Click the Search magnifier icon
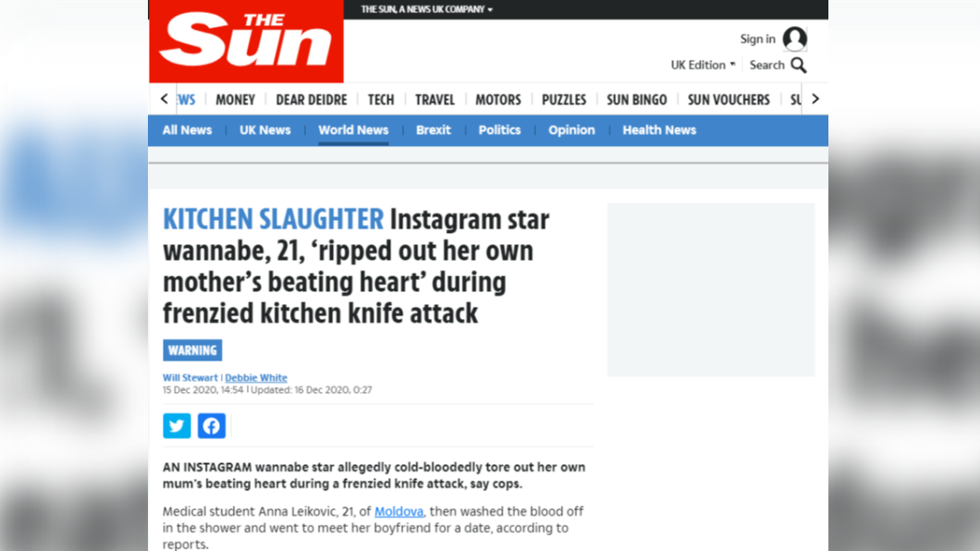 pos(798,65)
